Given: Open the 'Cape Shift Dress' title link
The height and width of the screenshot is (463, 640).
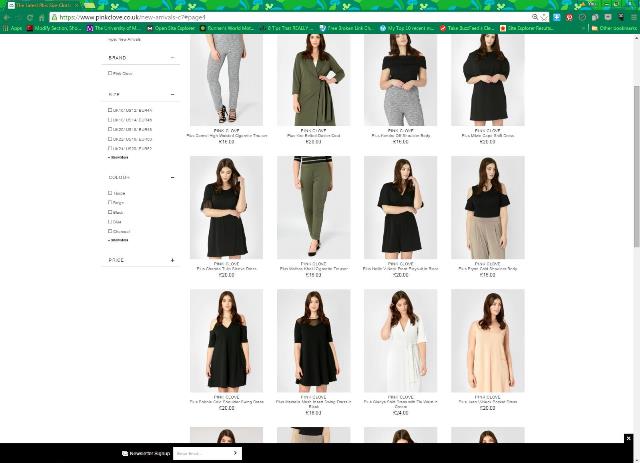Looking at the screenshot, I should point(488,136).
